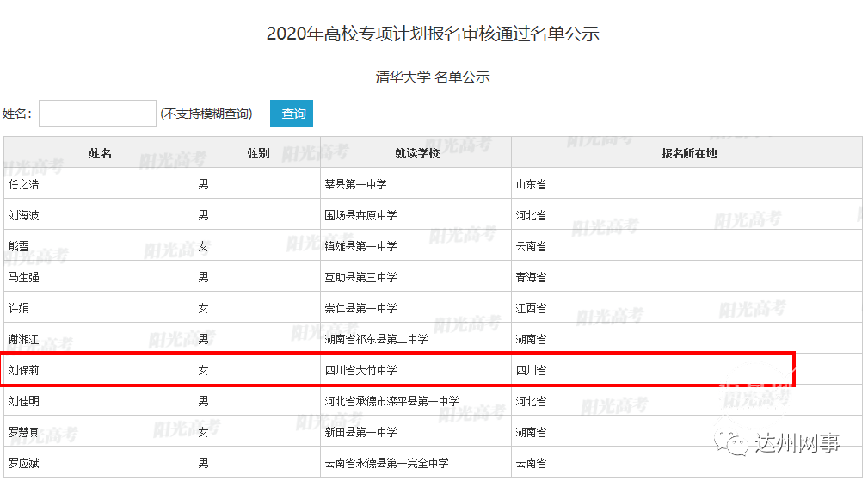Click the page title 2020年高校专项计划报名审核通过名单公示
The height and width of the screenshot is (481, 868).
pyautogui.click(x=433, y=34)
